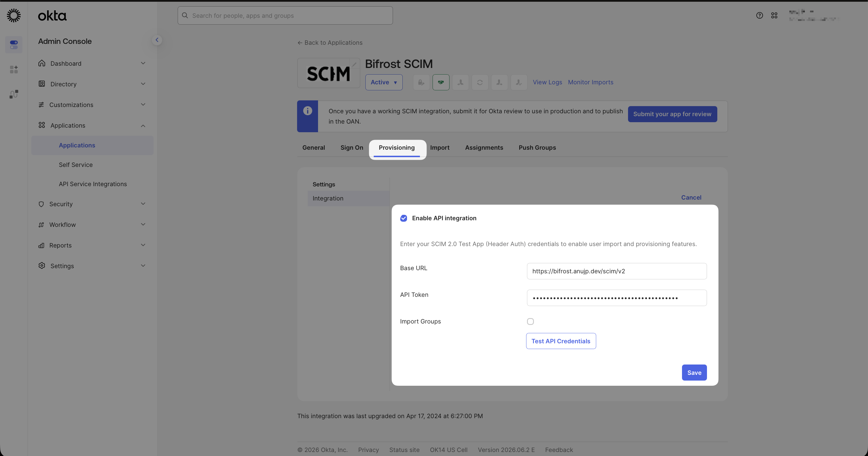
Task: Expand the Workflow menu chevron
Action: tap(143, 224)
